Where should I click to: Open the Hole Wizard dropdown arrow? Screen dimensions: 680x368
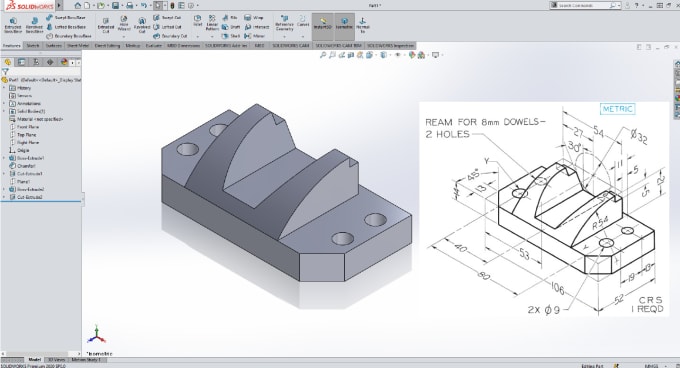point(124,36)
